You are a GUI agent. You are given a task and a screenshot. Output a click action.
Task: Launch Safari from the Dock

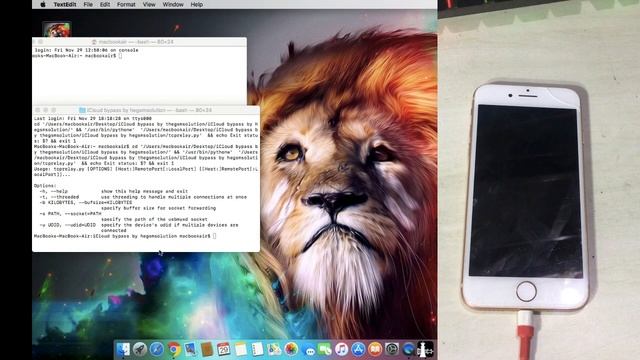click(x=156, y=349)
